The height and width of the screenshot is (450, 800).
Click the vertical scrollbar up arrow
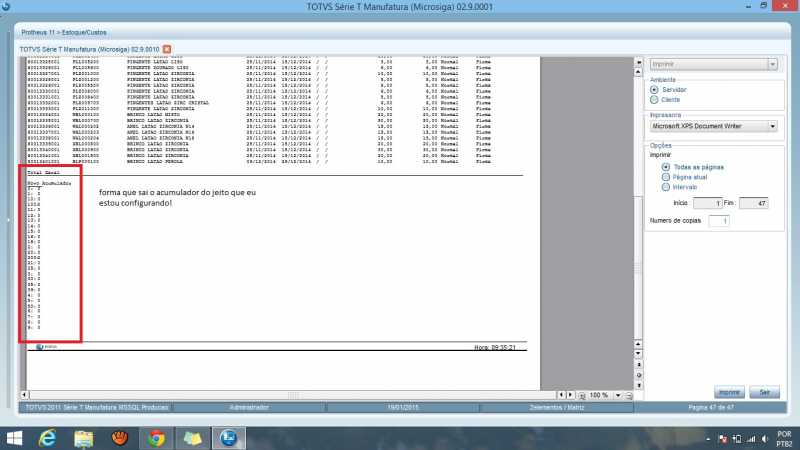point(639,72)
